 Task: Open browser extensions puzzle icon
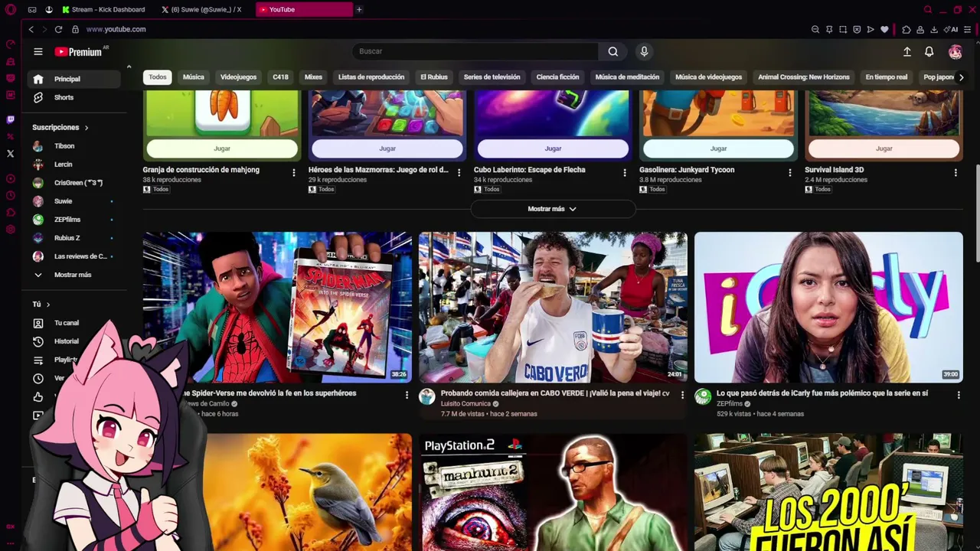coord(906,29)
